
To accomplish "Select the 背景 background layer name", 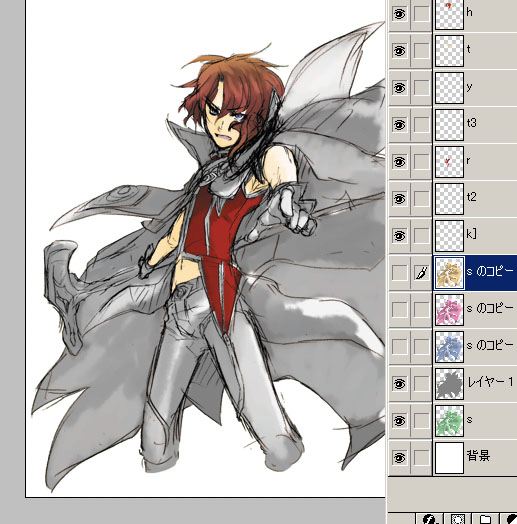I will pyautogui.click(x=478, y=456).
